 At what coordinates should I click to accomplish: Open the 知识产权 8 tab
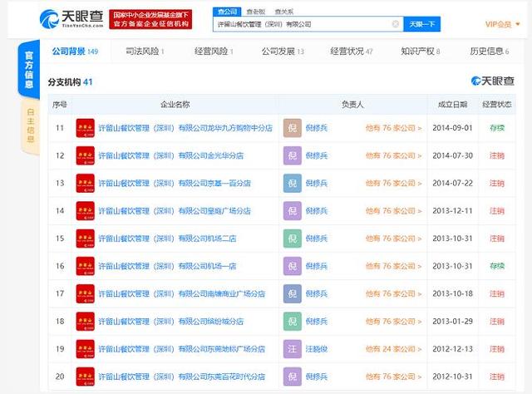point(421,52)
